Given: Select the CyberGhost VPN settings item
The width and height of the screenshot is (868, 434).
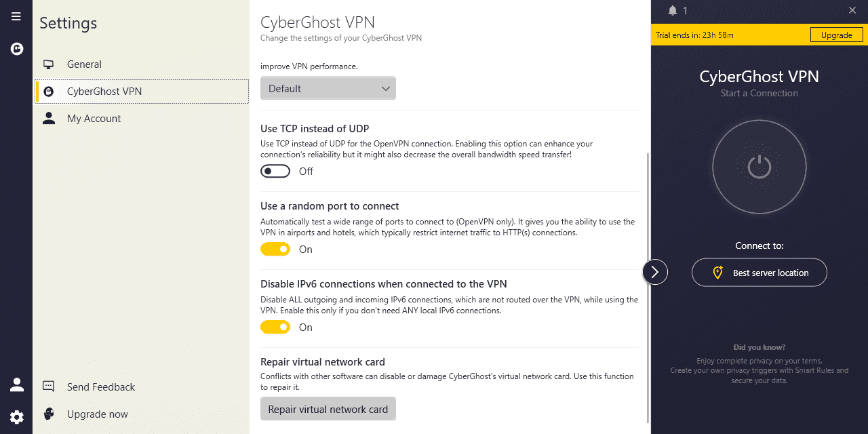Looking at the screenshot, I should pyautogui.click(x=104, y=92).
